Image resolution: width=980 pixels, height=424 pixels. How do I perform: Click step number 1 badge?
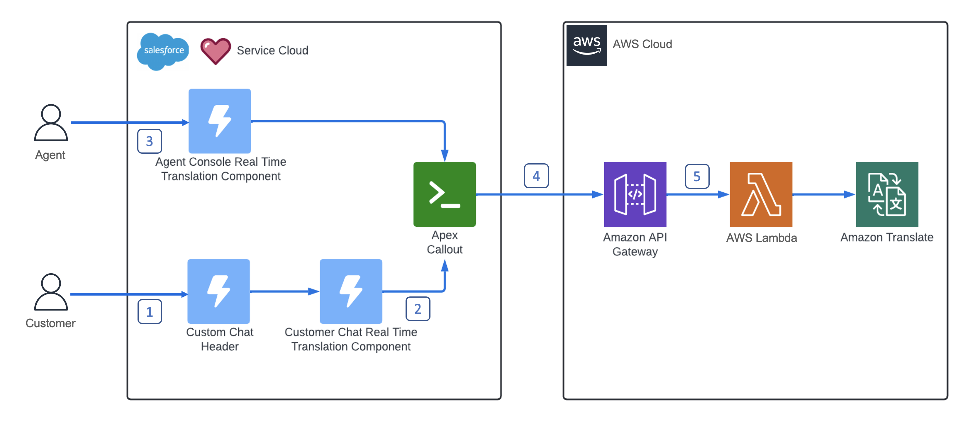[150, 312]
